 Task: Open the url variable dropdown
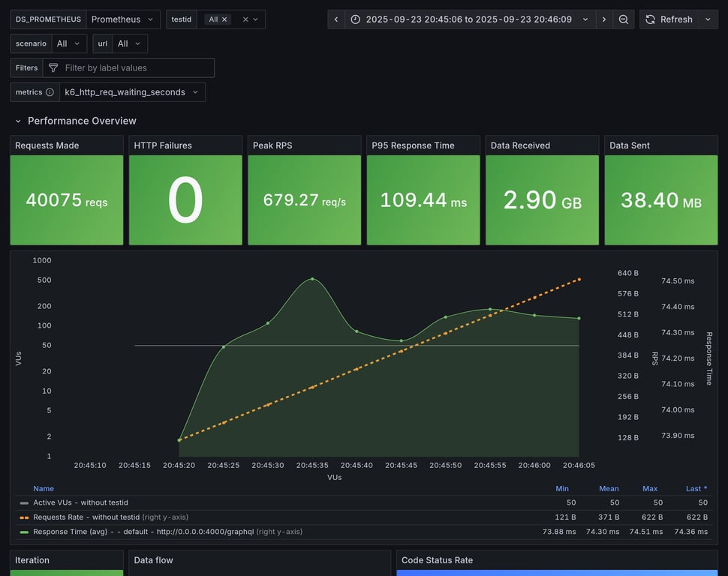[x=129, y=43]
